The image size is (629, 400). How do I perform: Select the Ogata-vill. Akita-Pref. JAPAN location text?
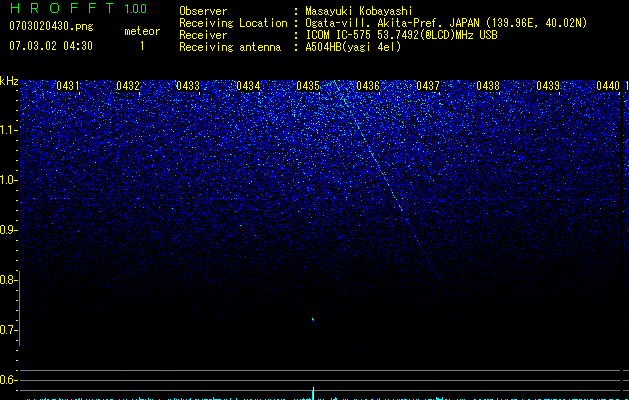446,23
